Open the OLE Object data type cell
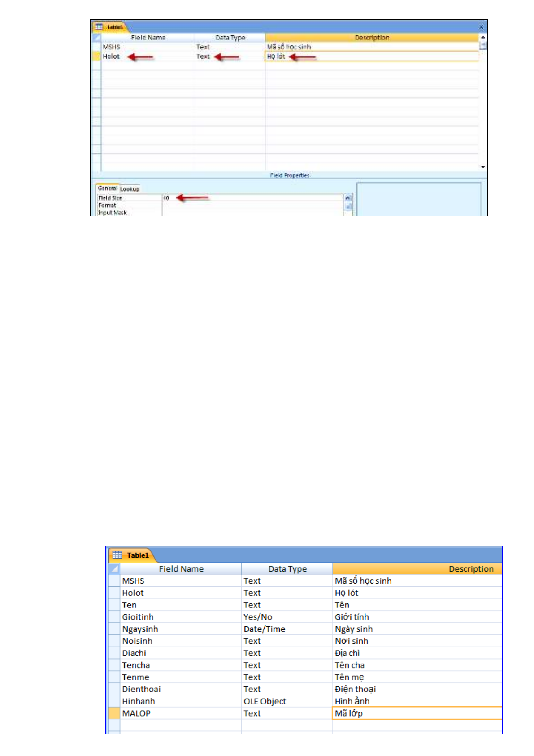This screenshot has height=756, width=534. (x=287, y=701)
